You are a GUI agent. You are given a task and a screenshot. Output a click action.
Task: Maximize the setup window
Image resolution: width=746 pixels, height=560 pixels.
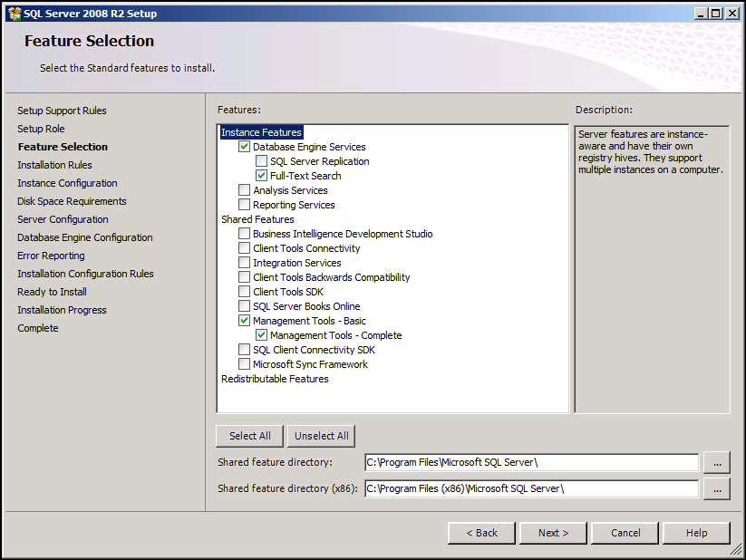[x=715, y=14]
